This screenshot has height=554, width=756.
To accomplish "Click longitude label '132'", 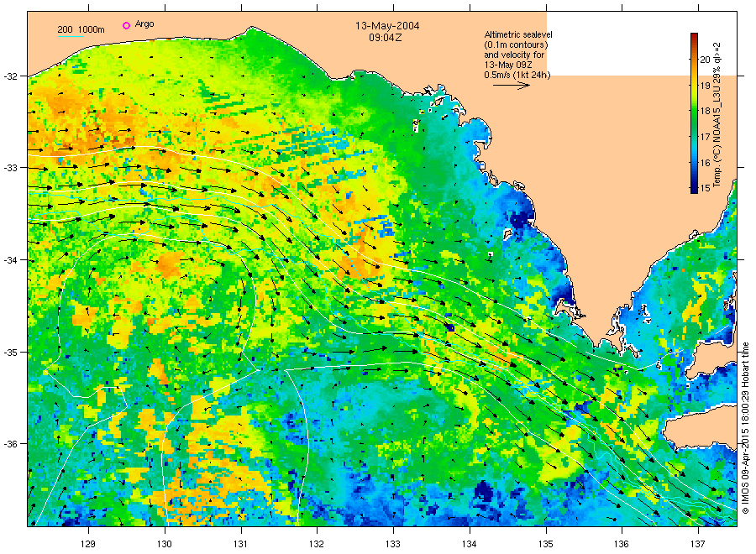I will click(x=317, y=545).
